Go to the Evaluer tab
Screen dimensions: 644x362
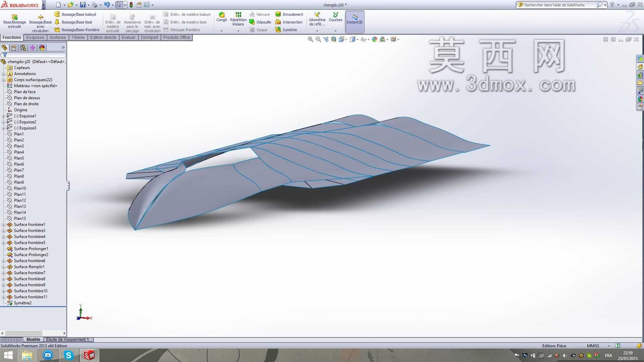tap(128, 38)
